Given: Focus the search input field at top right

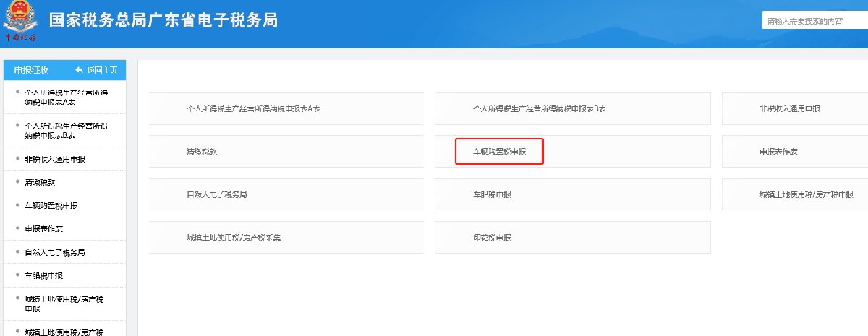Looking at the screenshot, I should coord(814,22).
